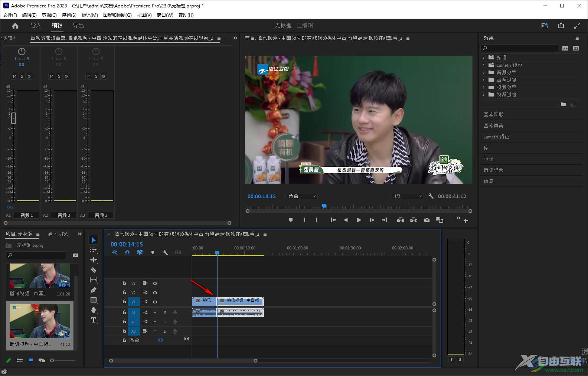This screenshot has width=588, height=376.
Task: Switch to the 导入 tab
Action: 36,25
